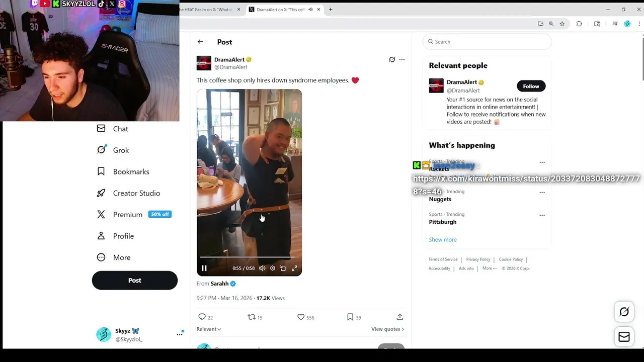The image size is (644, 362).
Task: Bookmark the DramaAlert post
Action: tap(350, 317)
